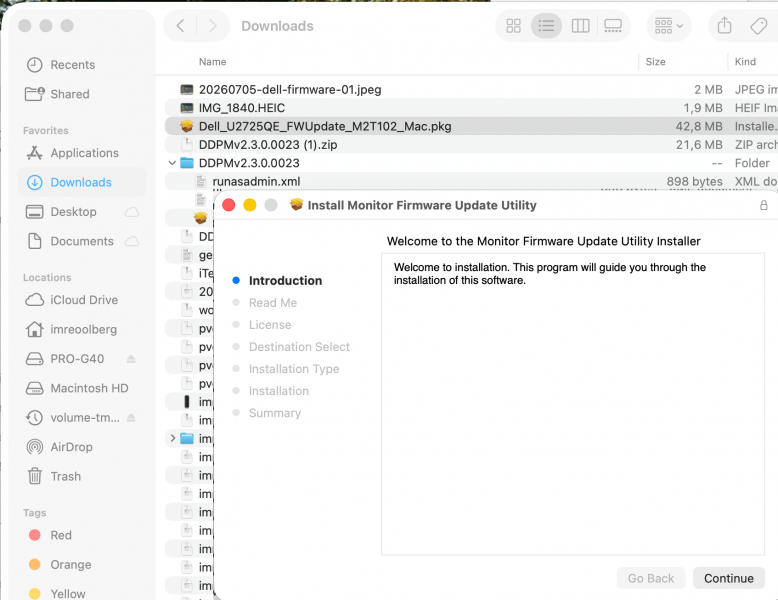Click the installer lock icon
This screenshot has width=778, height=600.
point(764,205)
